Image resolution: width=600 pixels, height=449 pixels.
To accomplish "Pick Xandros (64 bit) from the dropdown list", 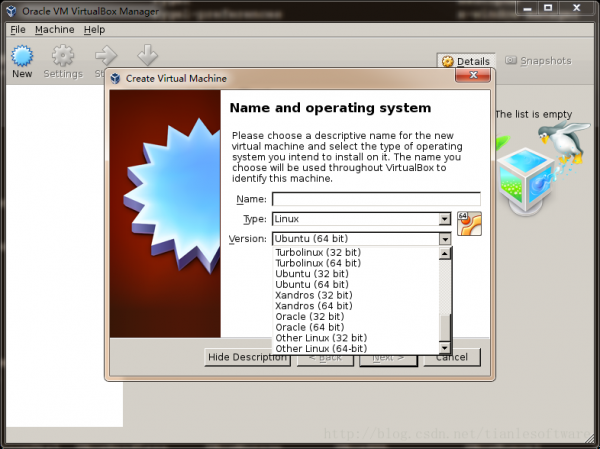I will point(357,306).
